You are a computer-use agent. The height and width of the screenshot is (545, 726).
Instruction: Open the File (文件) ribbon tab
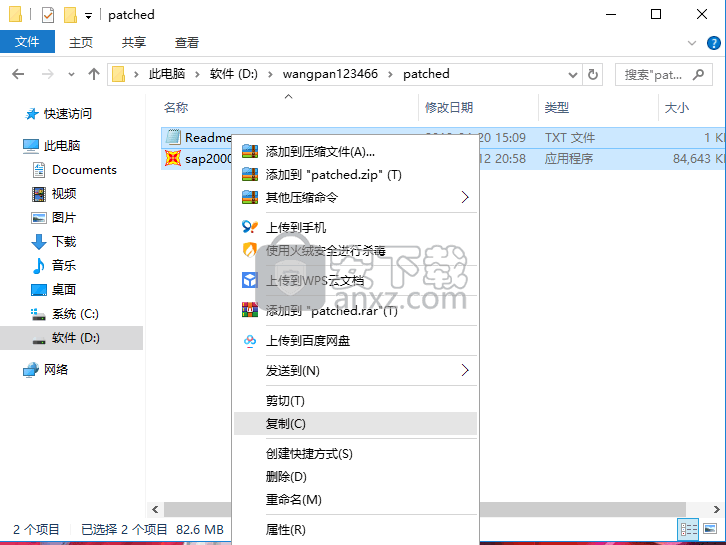[27, 42]
